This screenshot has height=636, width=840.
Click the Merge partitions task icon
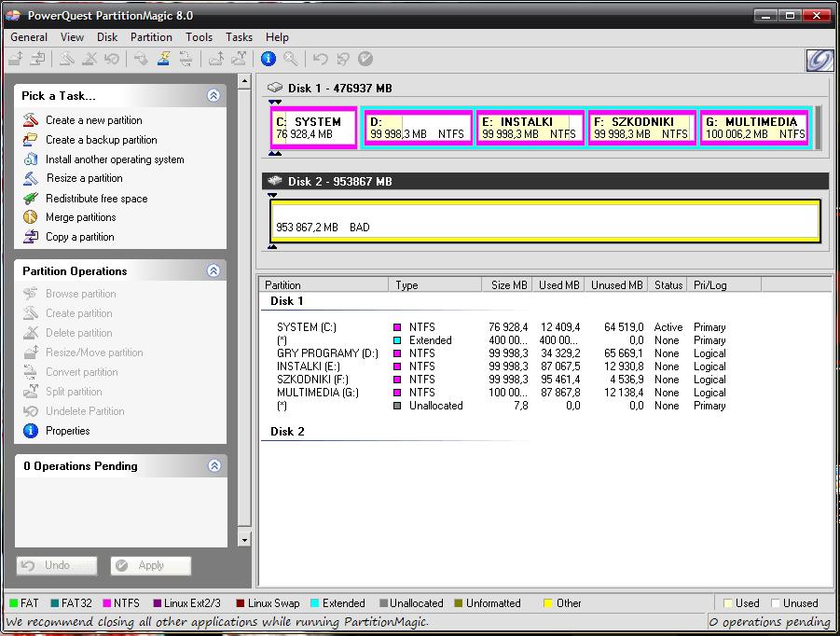pyautogui.click(x=31, y=217)
